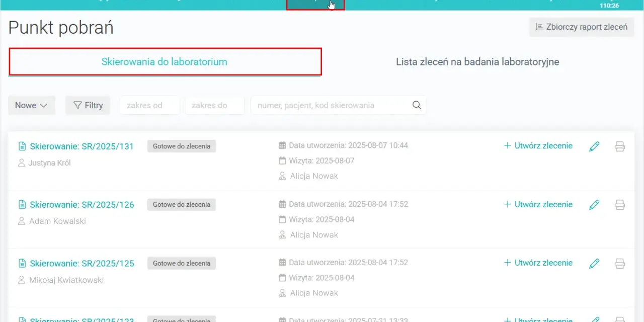Click the magnifier search icon
Screen dimensions: 644x322
417,105
